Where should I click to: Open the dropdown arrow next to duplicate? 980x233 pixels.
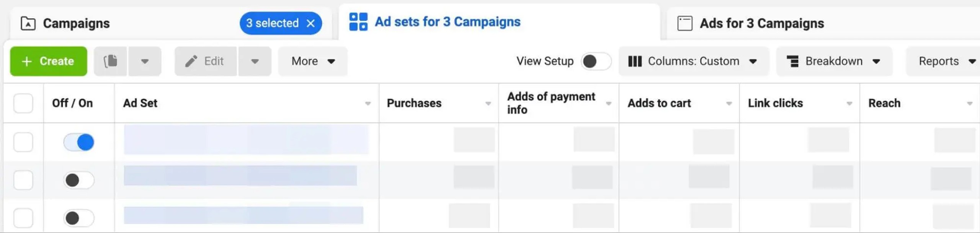point(145,61)
